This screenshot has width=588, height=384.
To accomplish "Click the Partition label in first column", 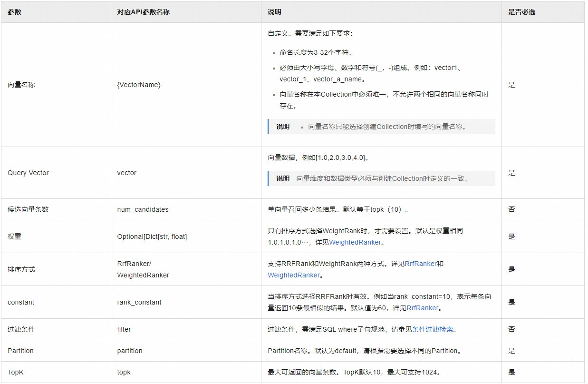I will point(20,351).
